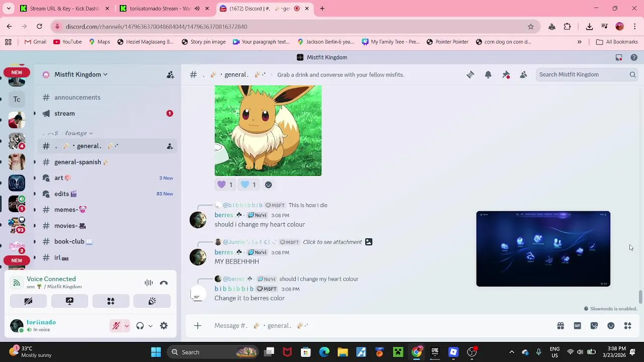This screenshot has width=644, height=362.
Task: Open the soundboard button
Action: click(152, 301)
